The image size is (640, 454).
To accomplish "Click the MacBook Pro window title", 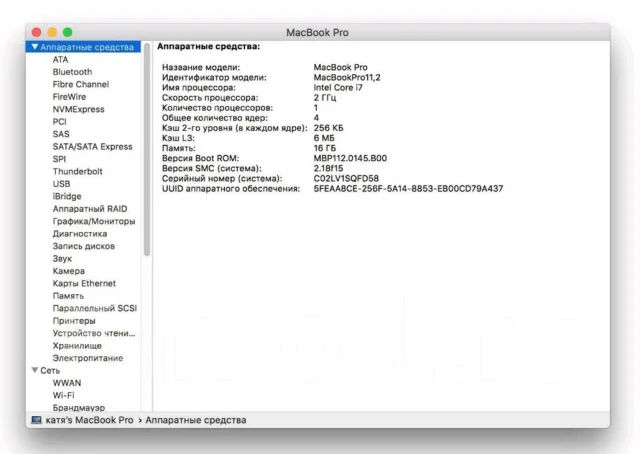I will click(318, 33).
